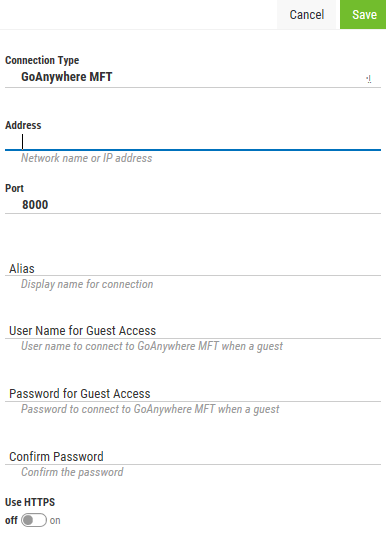The width and height of the screenshot is (386, 544).
Task: Click the small icon at right of Connection Type
Action: pyautogui.click(x=369, y=79)
